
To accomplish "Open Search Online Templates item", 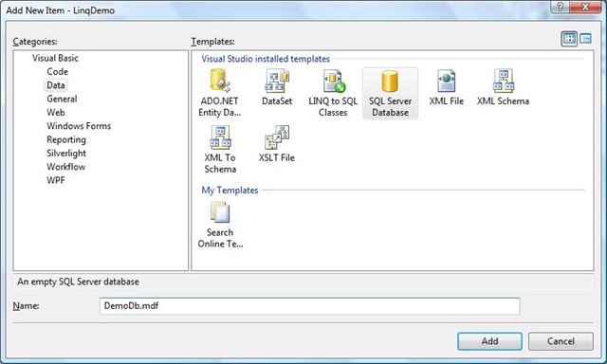I will (x=220, y=225).
